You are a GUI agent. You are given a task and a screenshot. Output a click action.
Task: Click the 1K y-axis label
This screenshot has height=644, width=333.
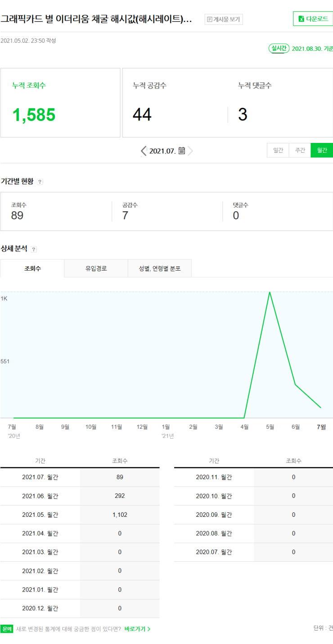click(x=4, y=299)
